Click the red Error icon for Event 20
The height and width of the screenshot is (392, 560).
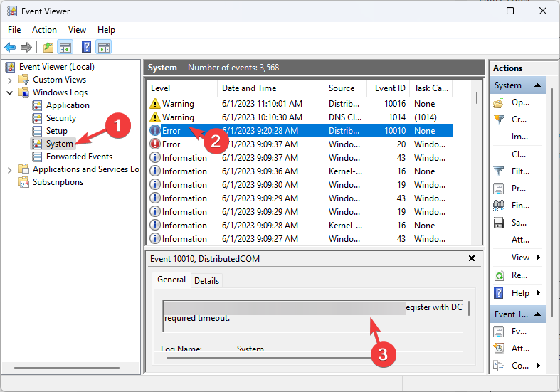155,144
